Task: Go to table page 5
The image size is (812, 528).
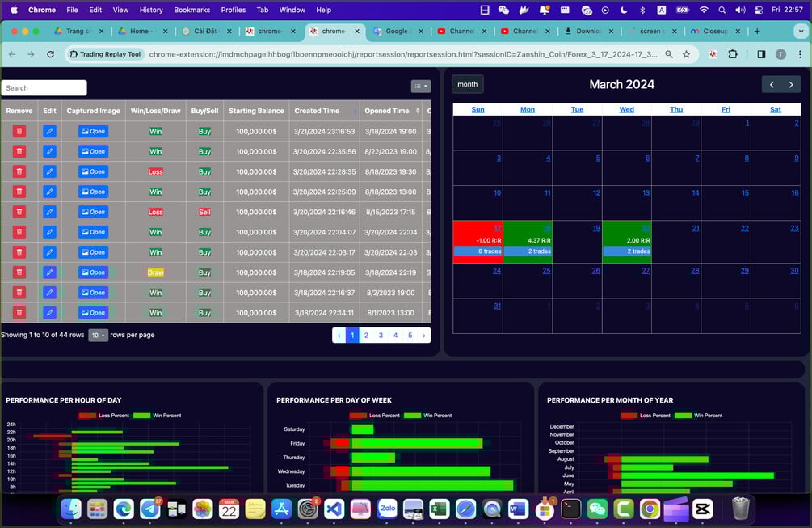Action: (x=410, y=336)
